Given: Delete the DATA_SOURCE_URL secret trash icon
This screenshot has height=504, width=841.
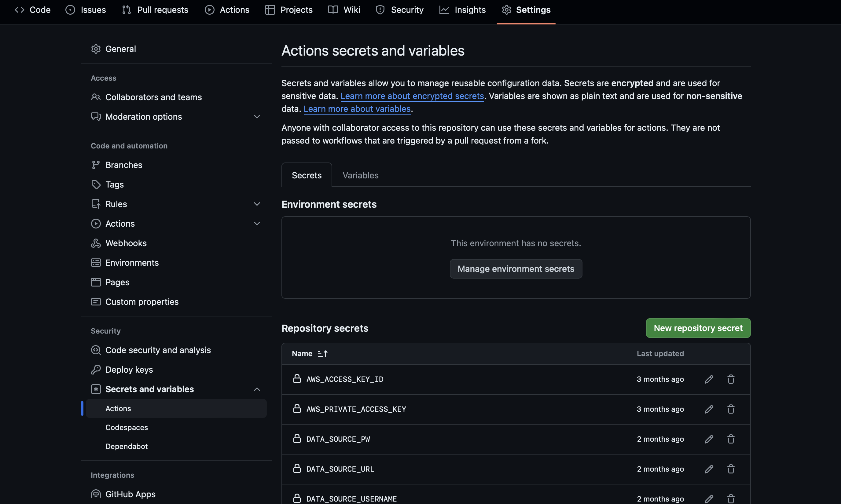Looking at the screenshot, I should click(x=731, y=469).
